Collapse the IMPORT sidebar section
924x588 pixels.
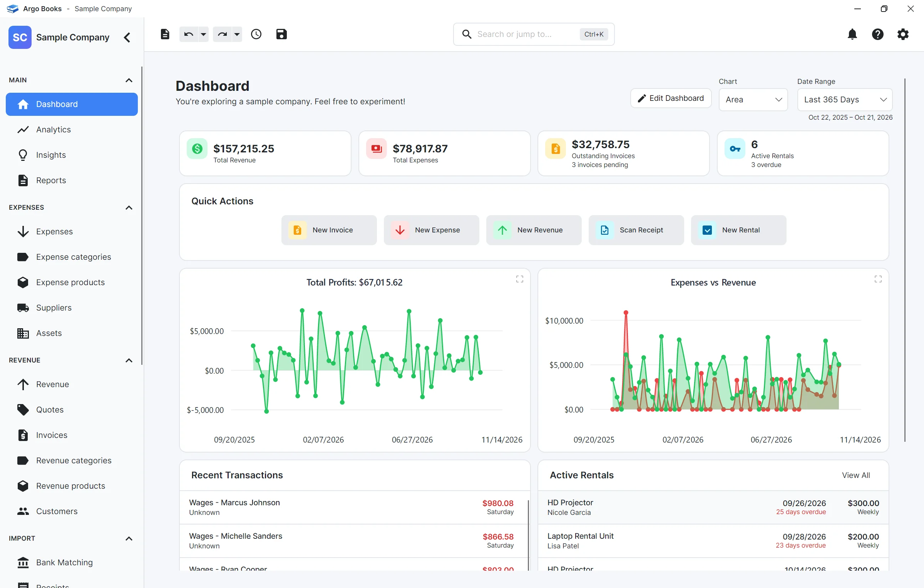[x=129, y=539]
